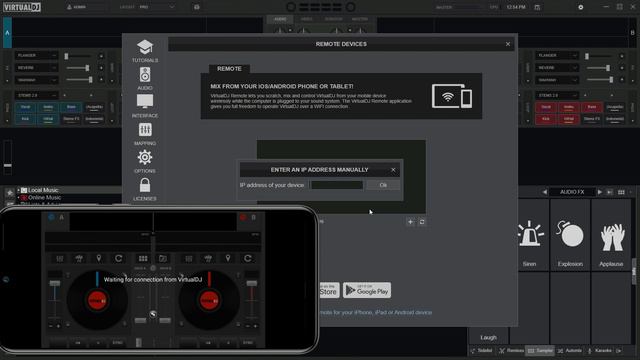The height and width of the screenshot is (360, 640).
Task: Trigger the Laugh sampler pad
Action: (489, 337)
